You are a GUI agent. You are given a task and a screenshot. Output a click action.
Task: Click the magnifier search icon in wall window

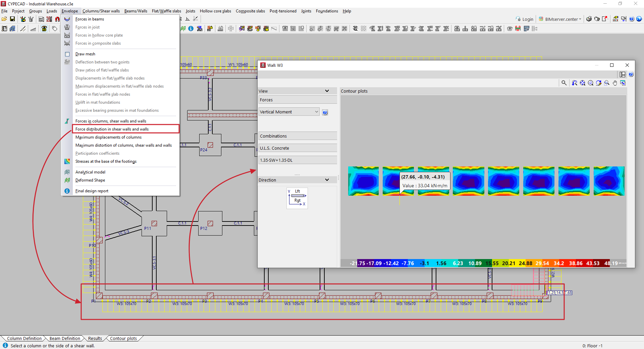tap(564, 83)
